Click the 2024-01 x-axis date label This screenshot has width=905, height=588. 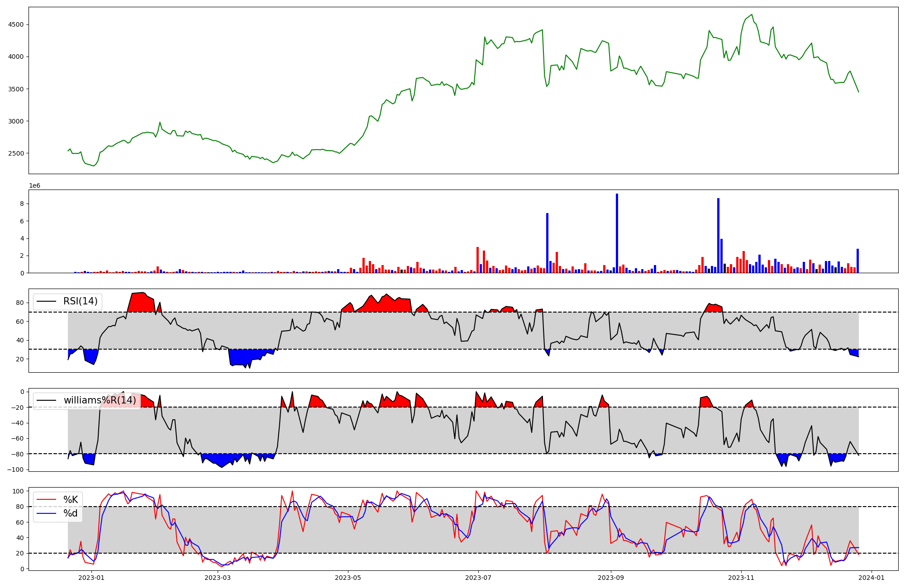pos(872,578)
